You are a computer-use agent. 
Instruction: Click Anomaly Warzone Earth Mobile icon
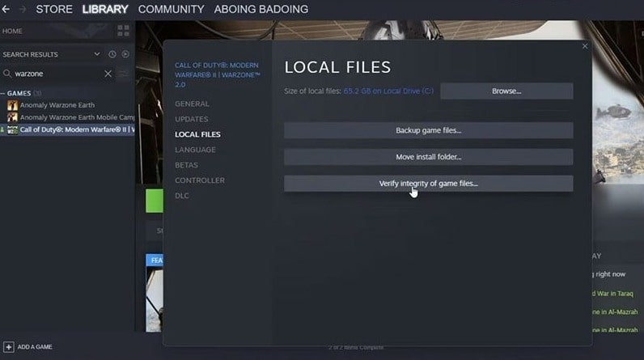click(12, 117)
